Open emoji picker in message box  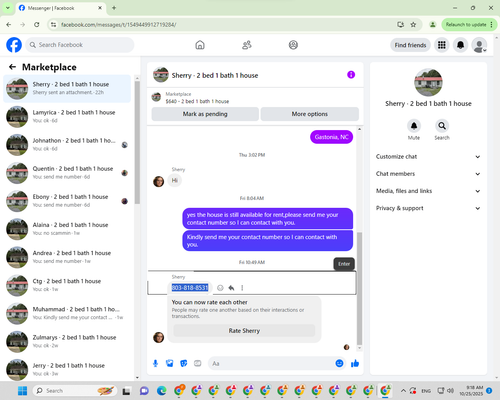[339, 363]
